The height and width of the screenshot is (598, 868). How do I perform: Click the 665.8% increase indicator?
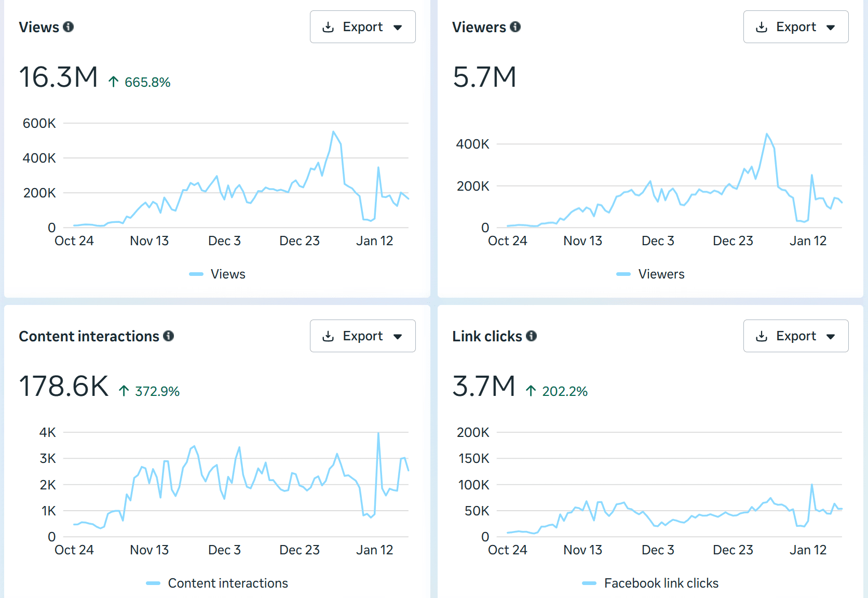(x=139, y=82)
